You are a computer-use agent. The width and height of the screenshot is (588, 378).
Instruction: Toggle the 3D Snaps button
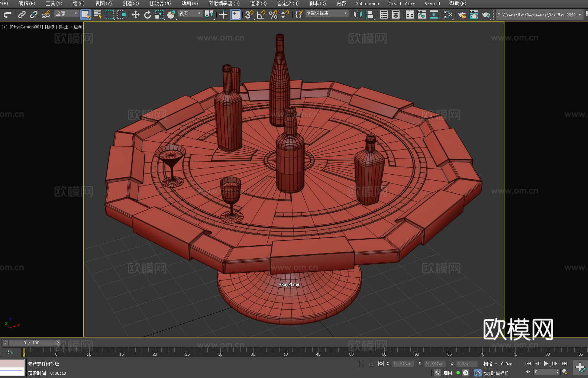coord(249,14)
